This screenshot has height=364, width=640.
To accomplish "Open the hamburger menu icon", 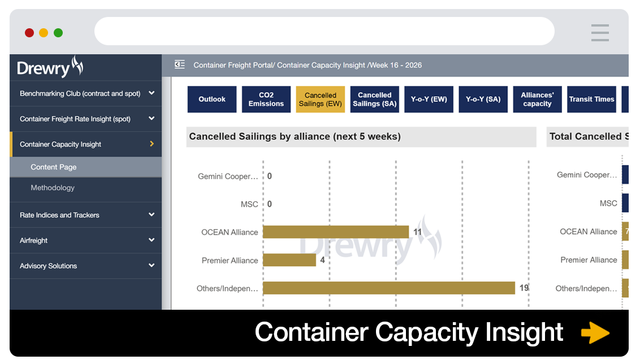I will click(600, 33).
